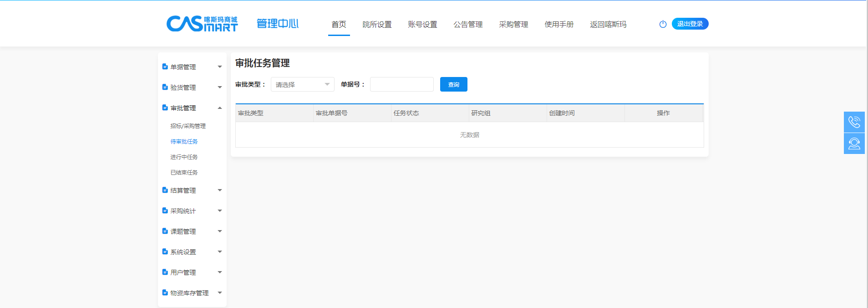This screenshot has height=308, width=868.
Task: Expand the 采购统计 sidebar section arrow
Action: (220, 210)
